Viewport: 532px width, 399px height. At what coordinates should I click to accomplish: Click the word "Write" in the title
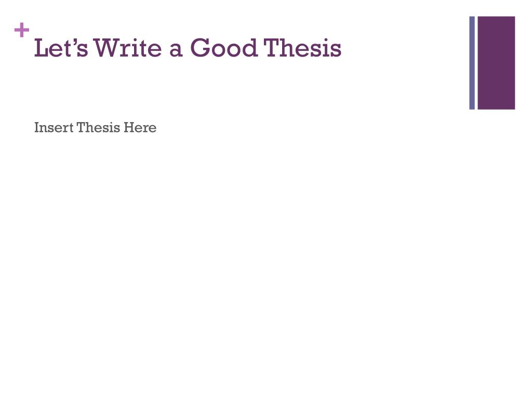coord(128,48)
